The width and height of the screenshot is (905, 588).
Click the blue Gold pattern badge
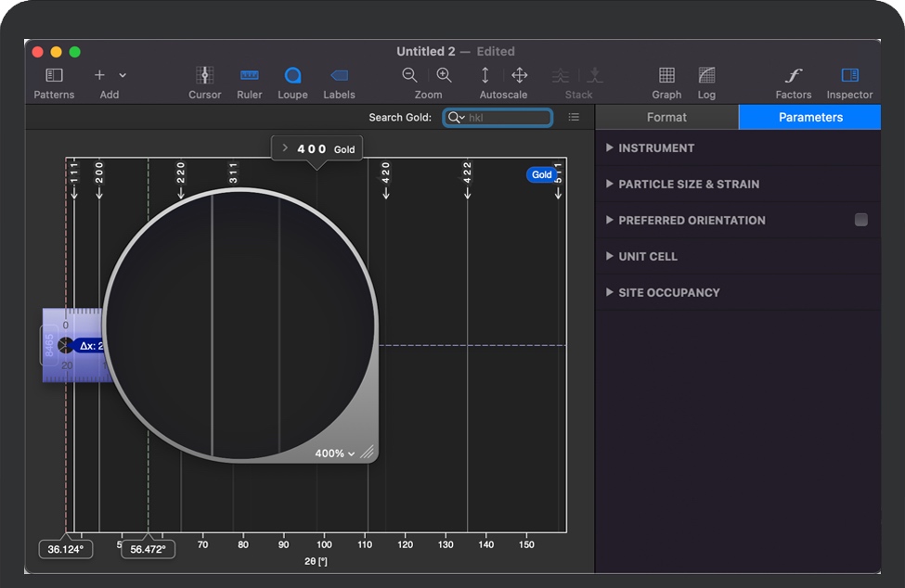542,174
